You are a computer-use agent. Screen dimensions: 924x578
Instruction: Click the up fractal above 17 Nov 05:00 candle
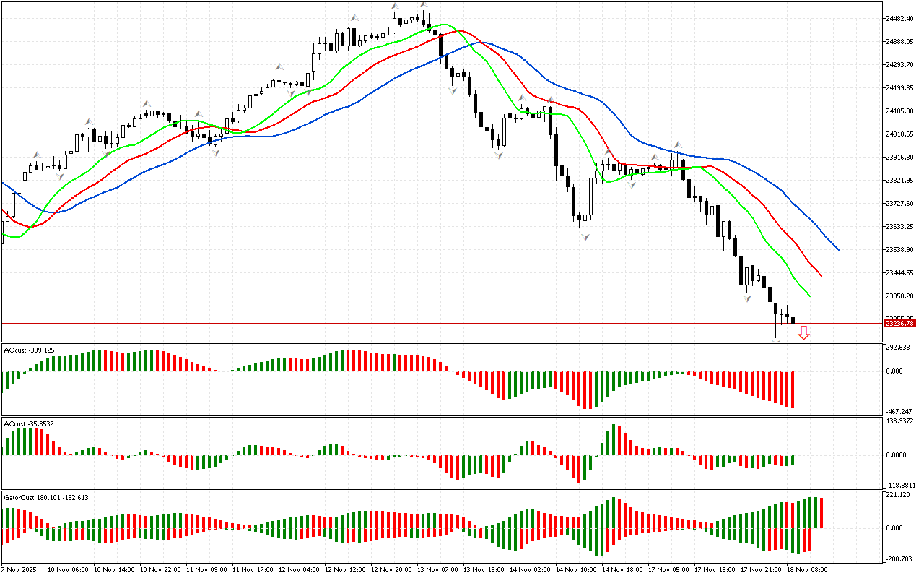click(x=677, y=144)
